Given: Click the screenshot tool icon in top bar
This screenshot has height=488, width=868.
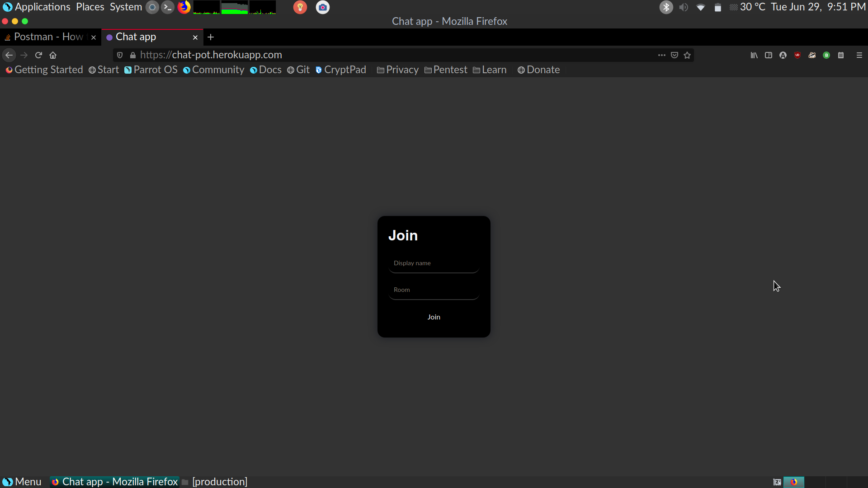Looking at the screenshot, I should [323, 7].
